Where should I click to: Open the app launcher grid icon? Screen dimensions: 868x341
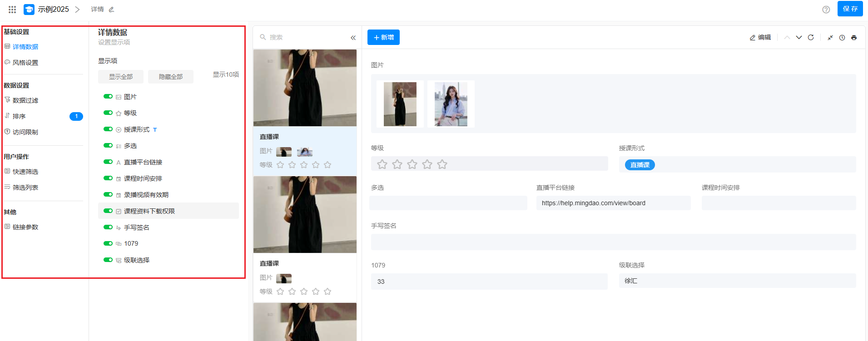coord(12,9)
